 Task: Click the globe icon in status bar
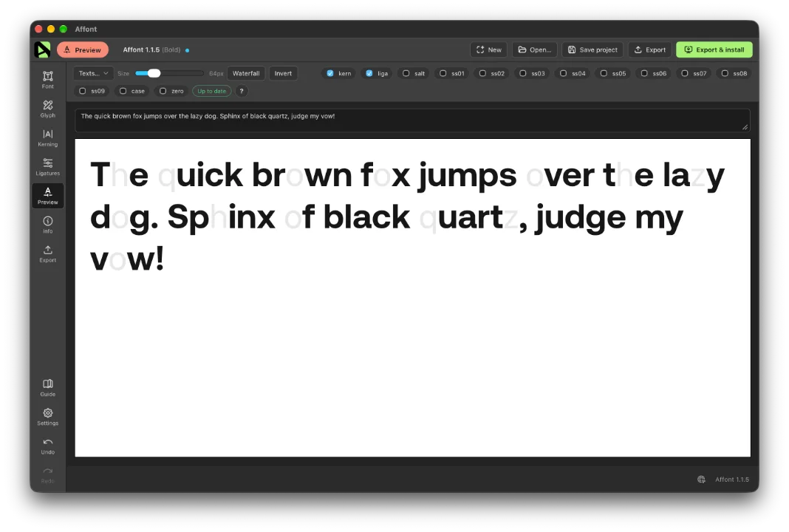pyautogui.click(x=701, y=479)
